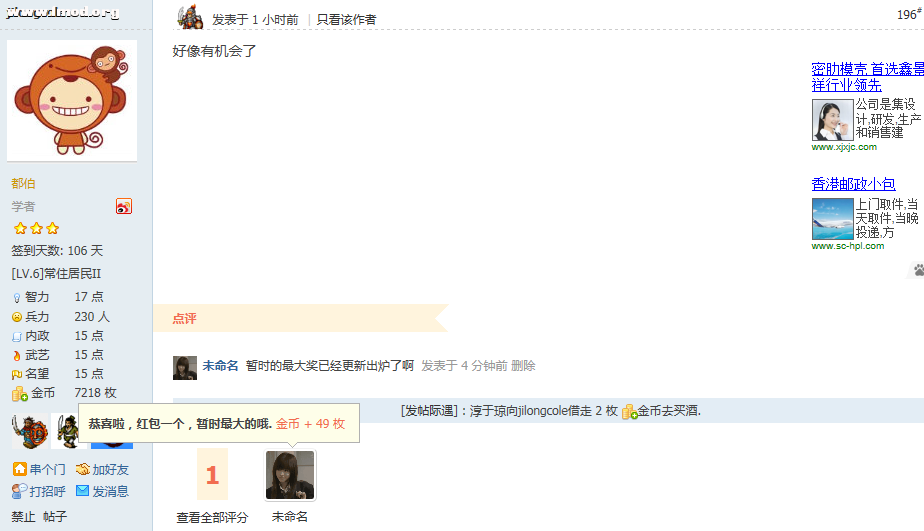Click the 发消息 envelope icon
Screen dimensions: 924x531
[x=82, y=491]
